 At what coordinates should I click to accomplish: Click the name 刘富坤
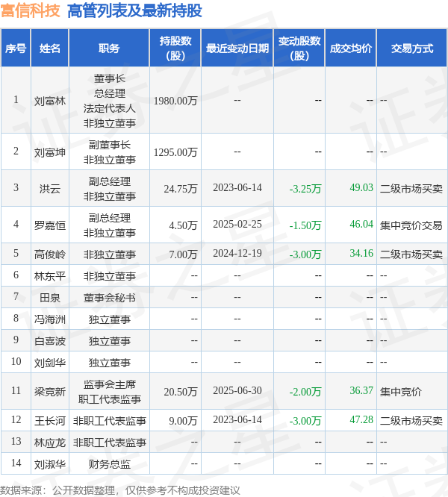tap(50, 152)
